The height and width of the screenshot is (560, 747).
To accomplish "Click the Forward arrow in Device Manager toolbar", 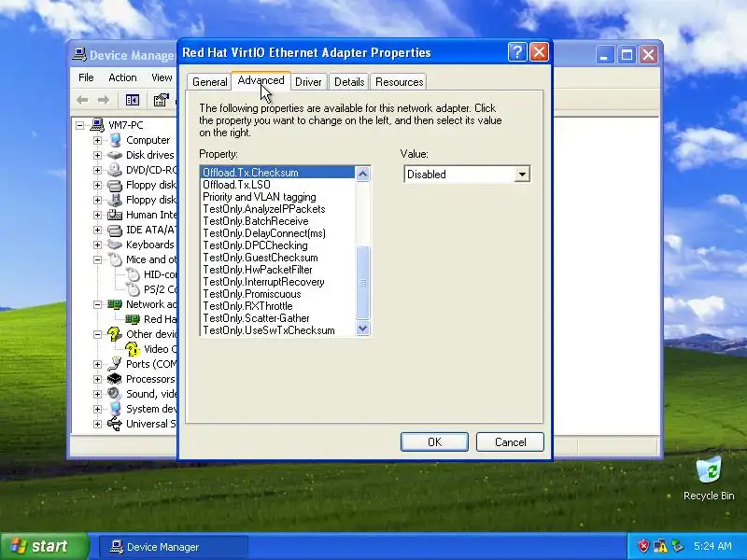I will tap(104, 100).
